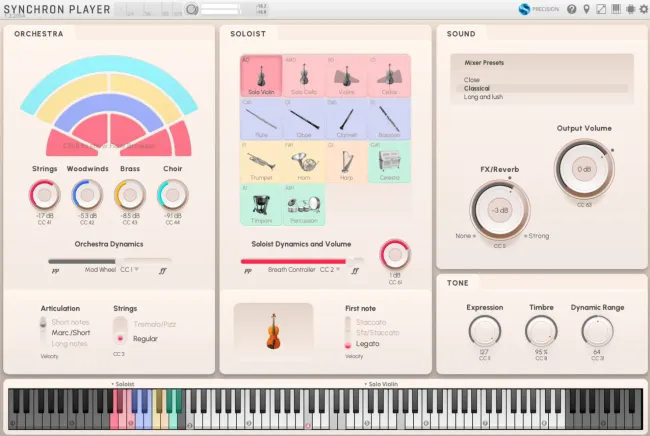650x436 pixels.
Task: Select the Percussion instrument tile
Action: [x=304, y=205]
